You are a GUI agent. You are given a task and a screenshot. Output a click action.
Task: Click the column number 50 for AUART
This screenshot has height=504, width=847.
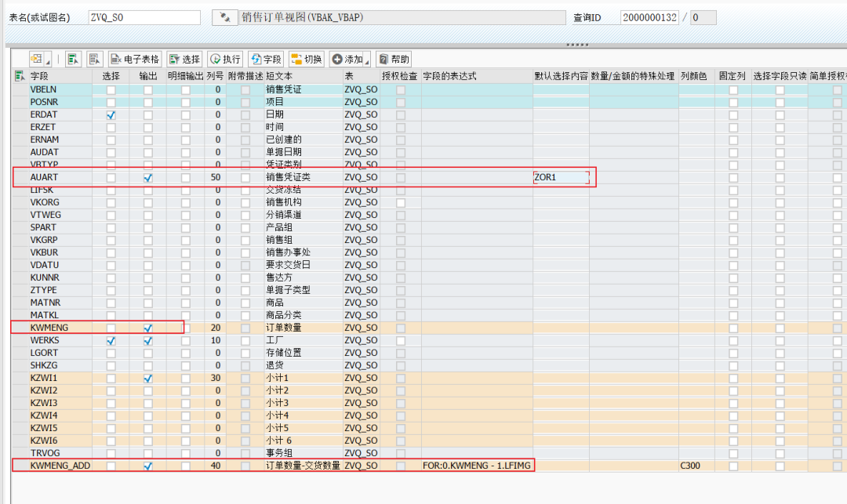pyautogui.click(x=215, y=177)
